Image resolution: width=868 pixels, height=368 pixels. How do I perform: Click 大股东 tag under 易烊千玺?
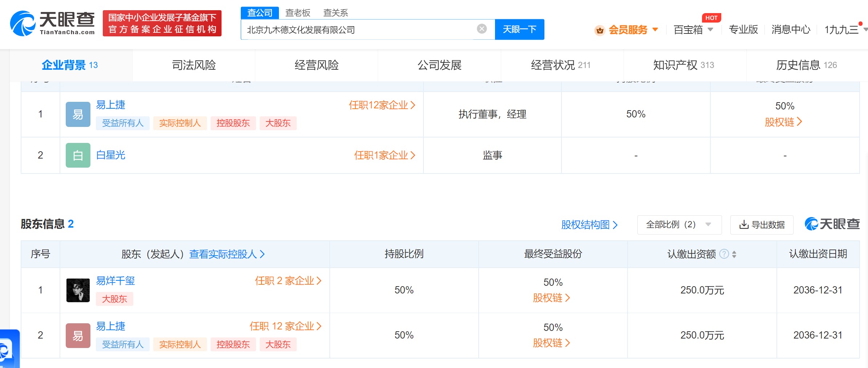pos(114,299)
